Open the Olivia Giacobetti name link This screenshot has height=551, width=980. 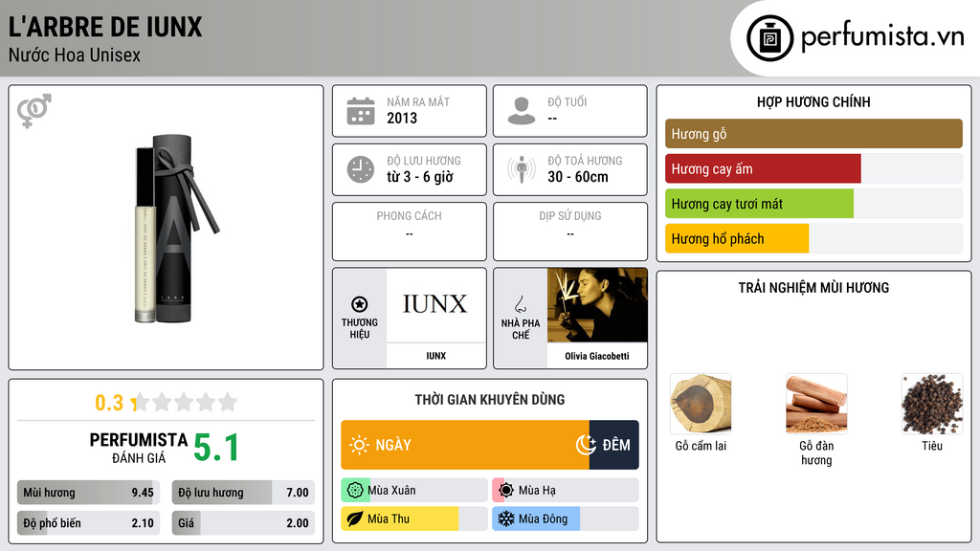click(597, 356)
